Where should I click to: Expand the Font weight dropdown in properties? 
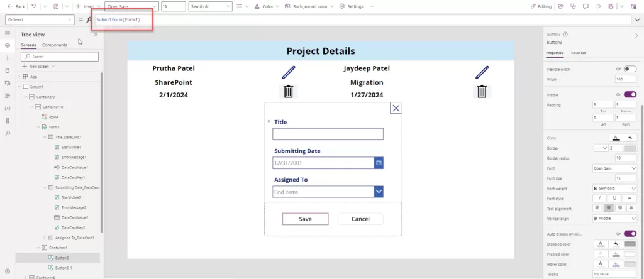tap(614, 188)
